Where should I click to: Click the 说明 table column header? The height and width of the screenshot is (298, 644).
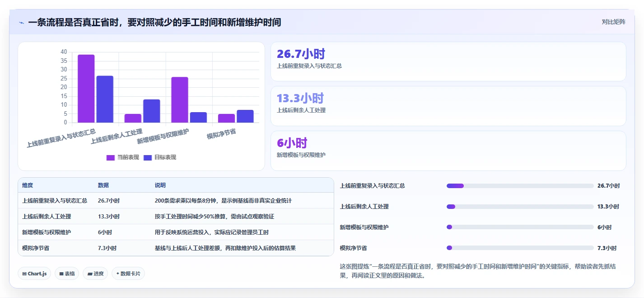pos(160,185)
